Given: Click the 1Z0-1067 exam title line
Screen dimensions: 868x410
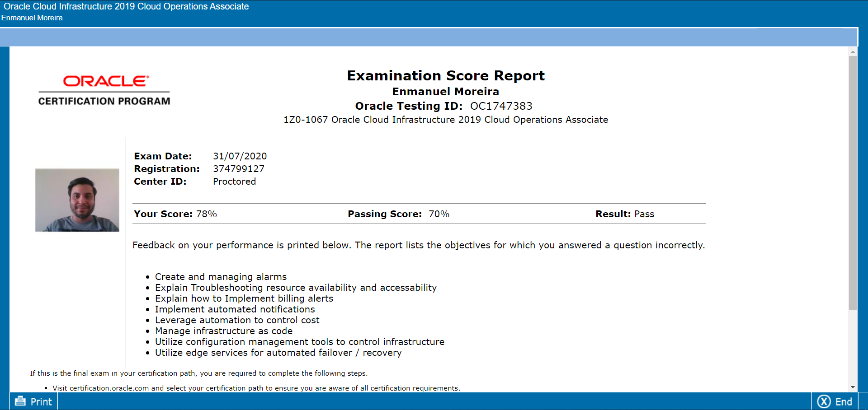Looking at the screenshot, I should pyautogui.click(x=446, y=120).
